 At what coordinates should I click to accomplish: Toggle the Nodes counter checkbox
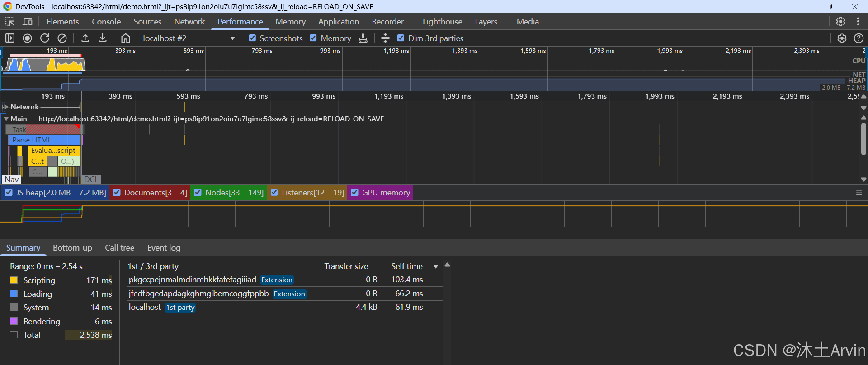(198, 193)
